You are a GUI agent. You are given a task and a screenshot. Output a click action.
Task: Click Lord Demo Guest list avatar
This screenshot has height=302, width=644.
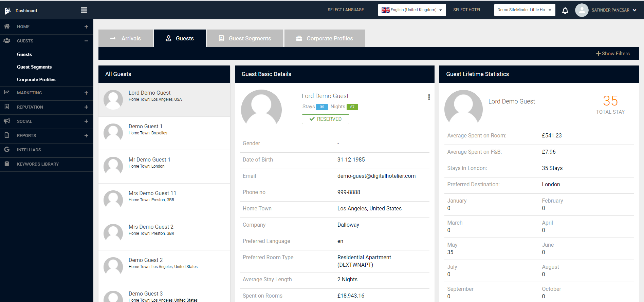(113, 100)
